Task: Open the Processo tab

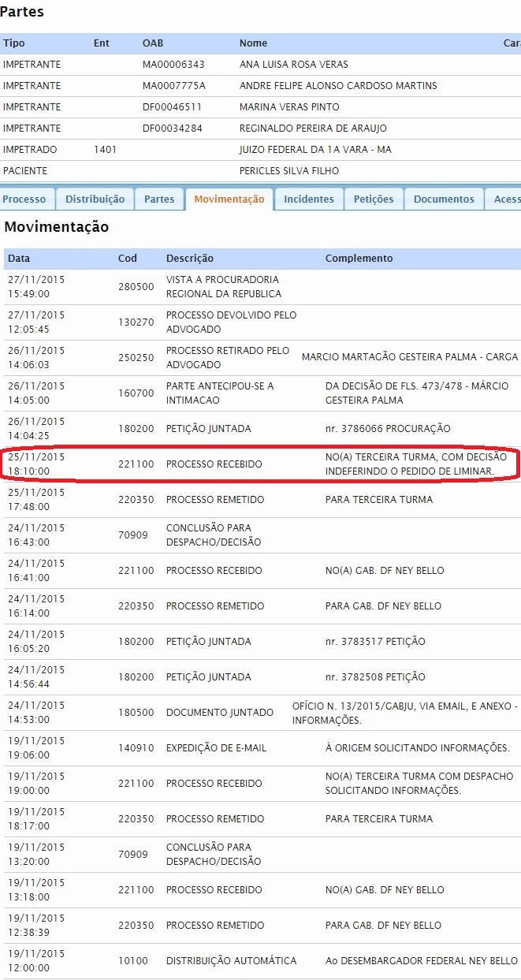Action: coord(24,199)
